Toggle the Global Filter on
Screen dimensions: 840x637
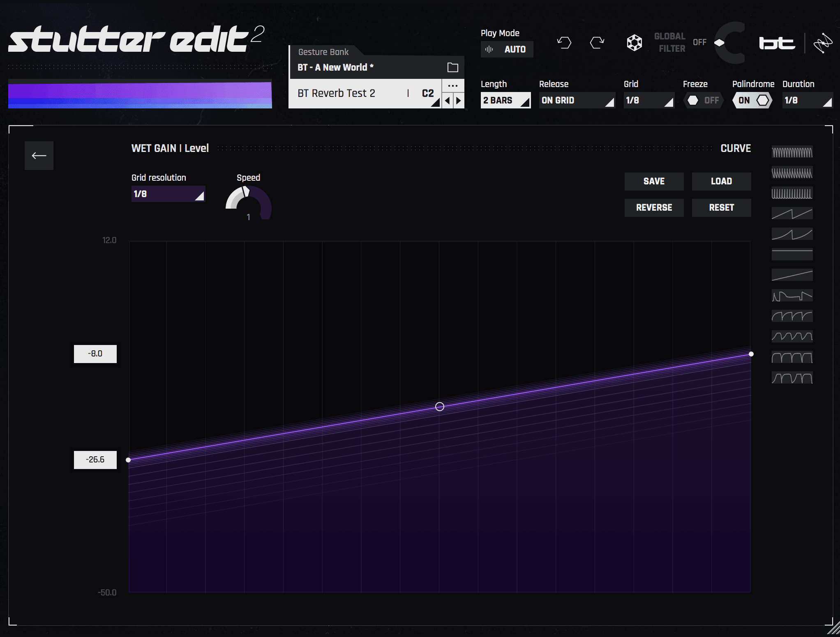pos(700,42)
